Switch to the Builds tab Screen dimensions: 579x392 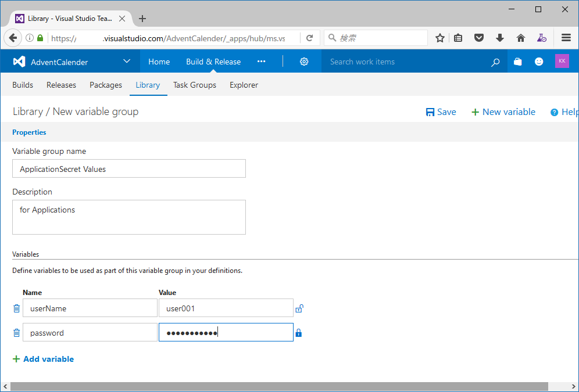tap(23, 85)
